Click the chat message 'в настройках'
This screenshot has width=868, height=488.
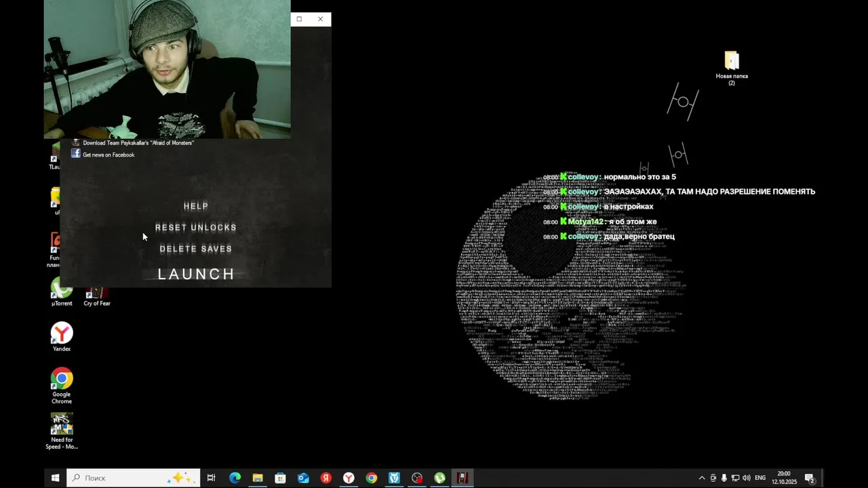(x=629, y=207)
